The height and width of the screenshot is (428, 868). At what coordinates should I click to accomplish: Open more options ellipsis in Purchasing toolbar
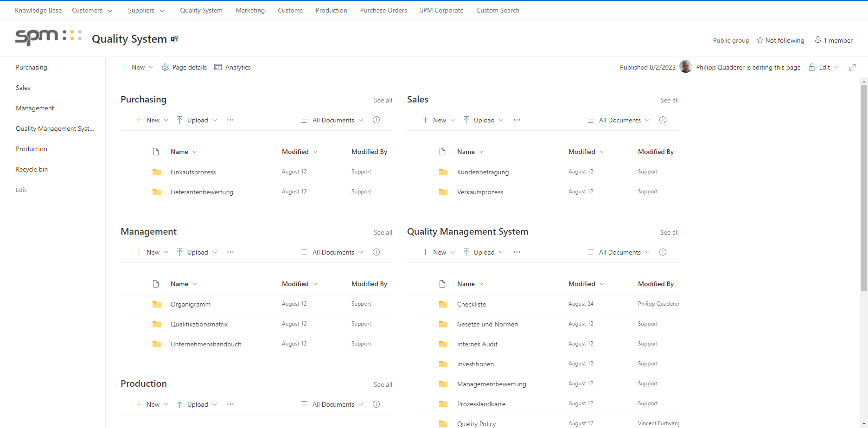(x=230, y=120)
